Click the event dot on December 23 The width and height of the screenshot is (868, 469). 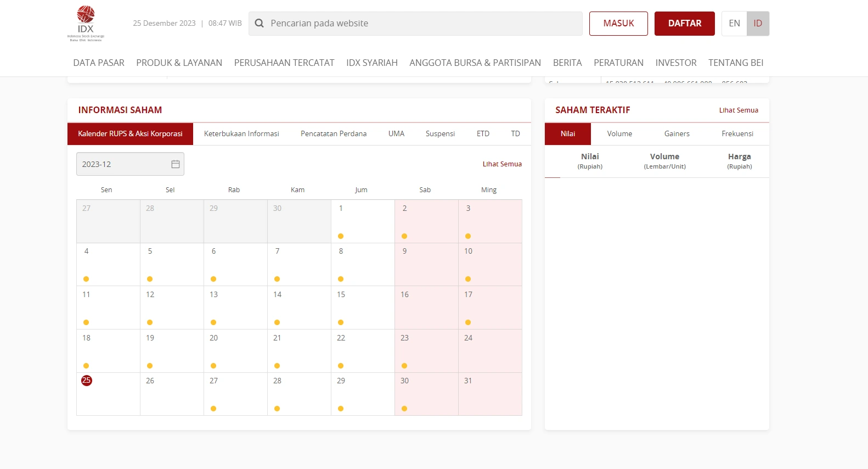point(404,366)
